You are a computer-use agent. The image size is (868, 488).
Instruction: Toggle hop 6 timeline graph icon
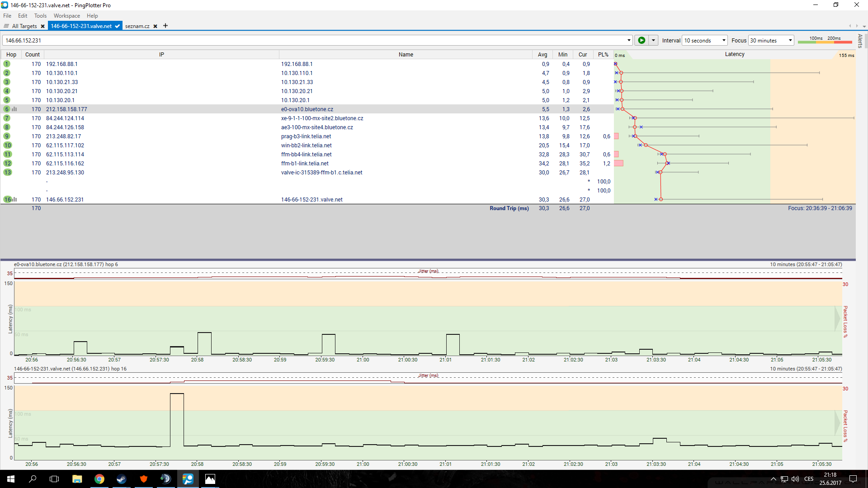tap(14, 109)
